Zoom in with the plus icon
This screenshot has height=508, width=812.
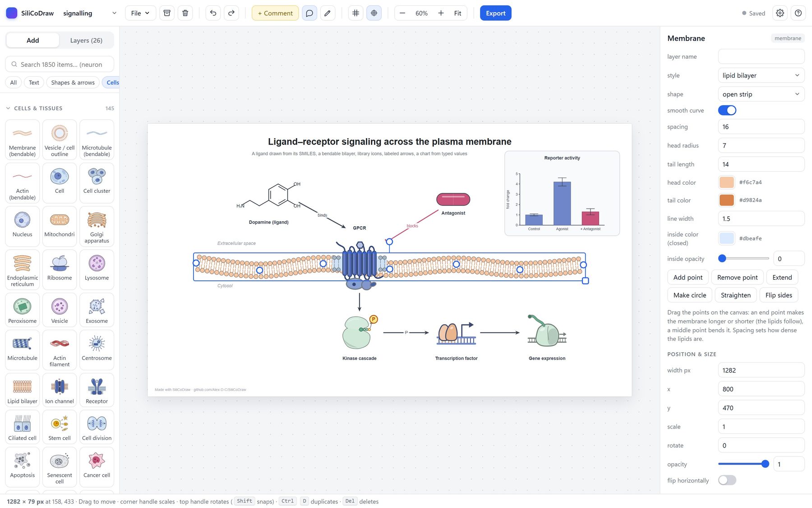[441, 13]
